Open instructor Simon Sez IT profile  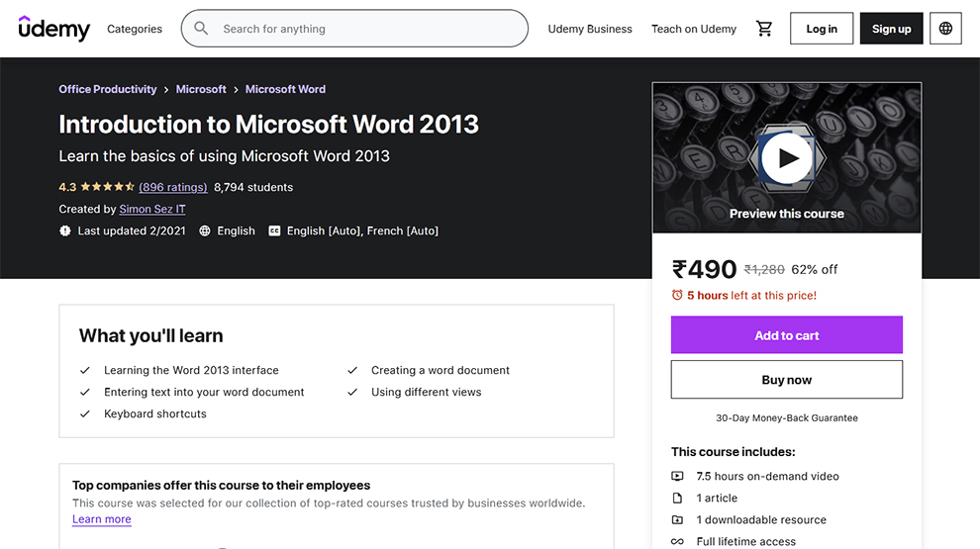point(152,209)
